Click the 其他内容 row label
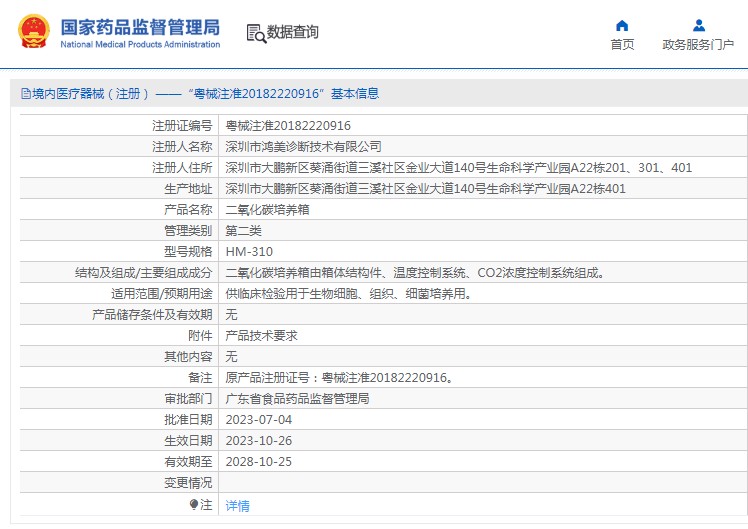The height and width of the screenshot is (529, 748). (x=188, y=356)
